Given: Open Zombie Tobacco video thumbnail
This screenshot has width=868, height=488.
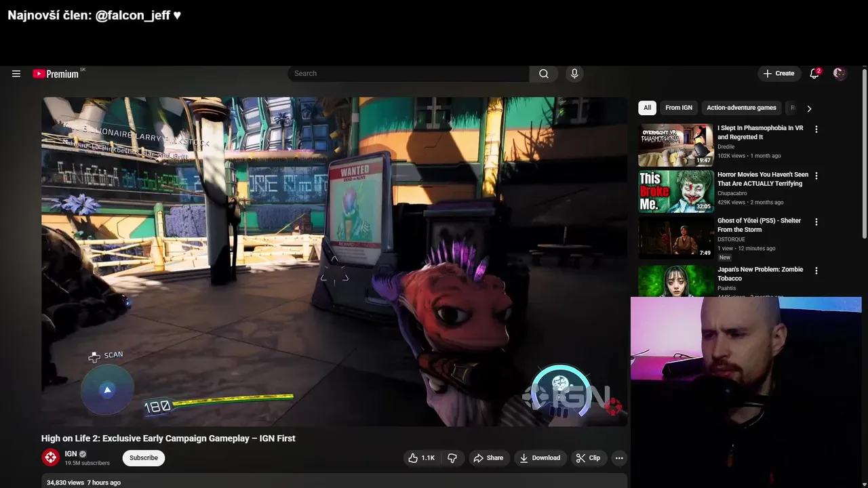Looking at the screenshot, I should click(x=675, y=281).
